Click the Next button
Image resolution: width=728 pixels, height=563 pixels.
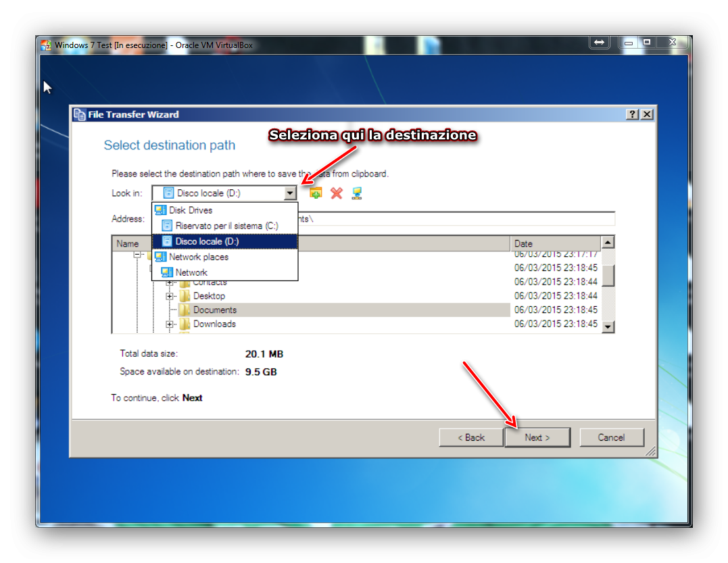coord(537,437)
